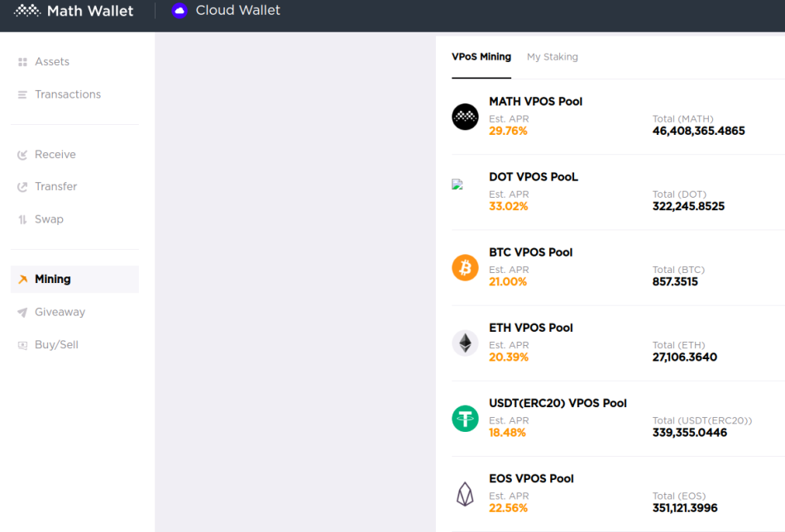
Task: Click the Buy/Sell icon in sidebar
Action: [x=22, y=345]
